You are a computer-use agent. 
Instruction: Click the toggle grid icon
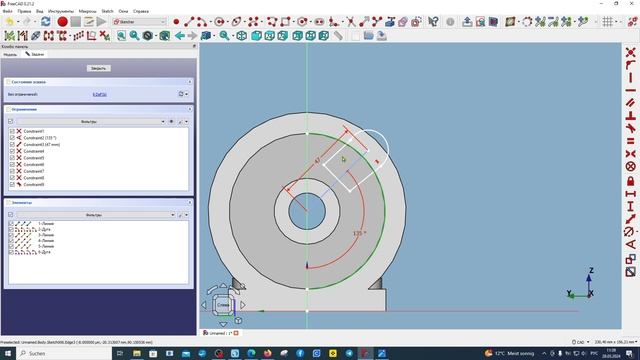[607, 22]
